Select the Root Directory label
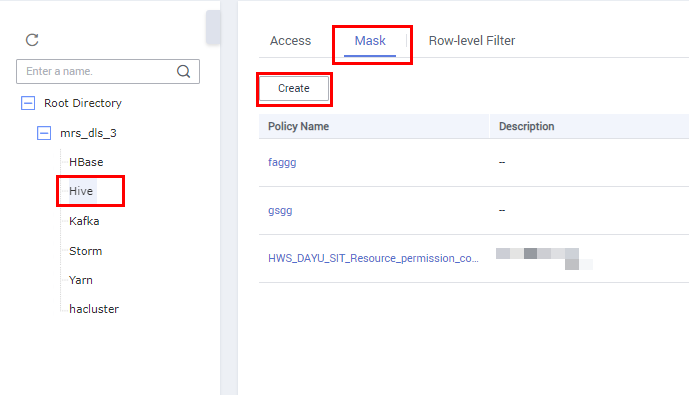The height and width of the screenshot is (395, 689). [83, 103]
